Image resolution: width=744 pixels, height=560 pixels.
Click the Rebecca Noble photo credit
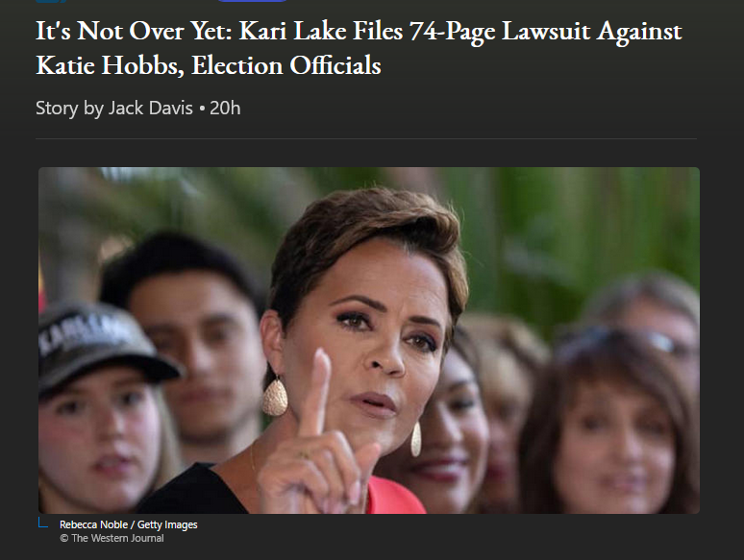(93, 524)
